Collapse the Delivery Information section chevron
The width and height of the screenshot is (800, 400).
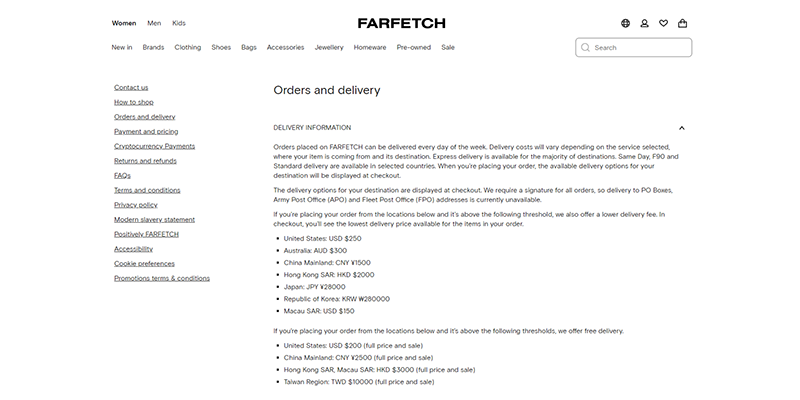(x=682, y=128)
